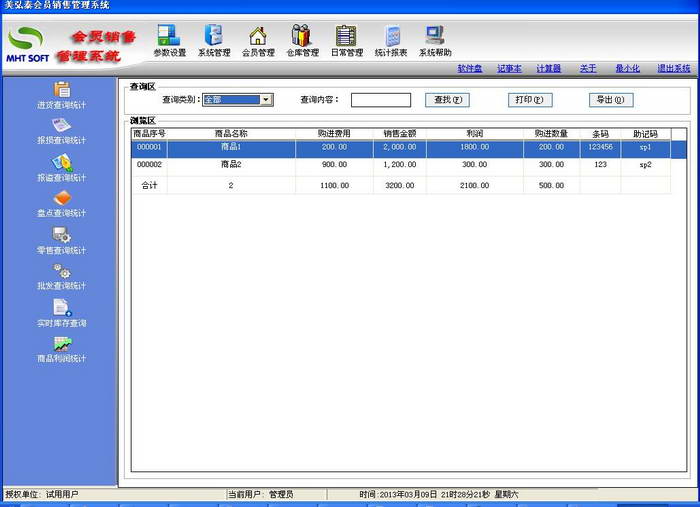This screenshot has height=507, width=700.
Task: Click 当前用户: 管理员 status entry
Action: tap(261, 495)
